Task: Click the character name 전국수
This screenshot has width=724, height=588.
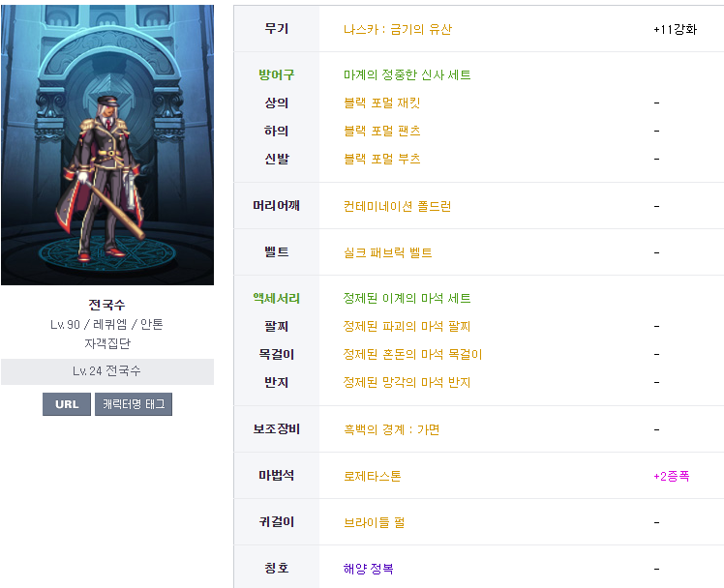Action: [107, 305]
